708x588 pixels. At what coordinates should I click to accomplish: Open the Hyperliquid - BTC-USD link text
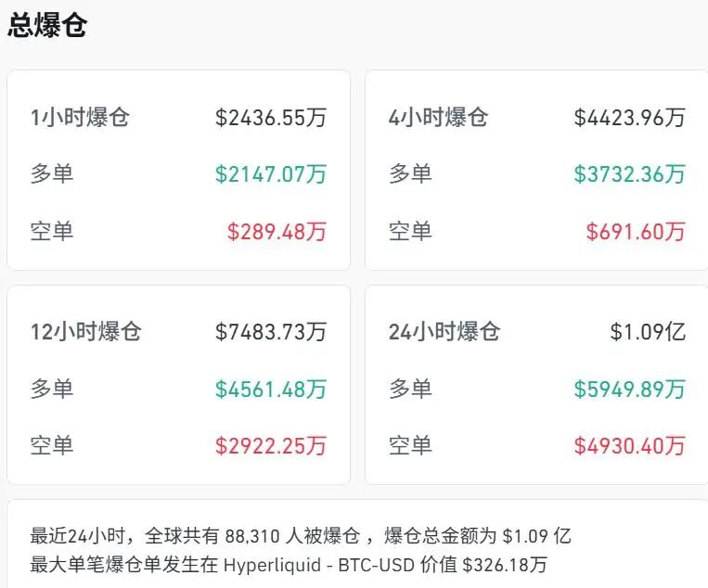point(323,565)
